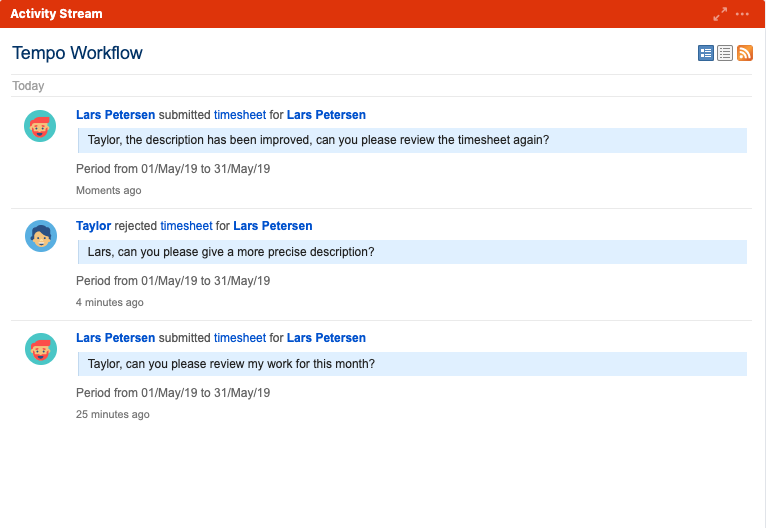Open the orange RSS feed icon
The image size is (766, 528).
(x=745, y=53)
